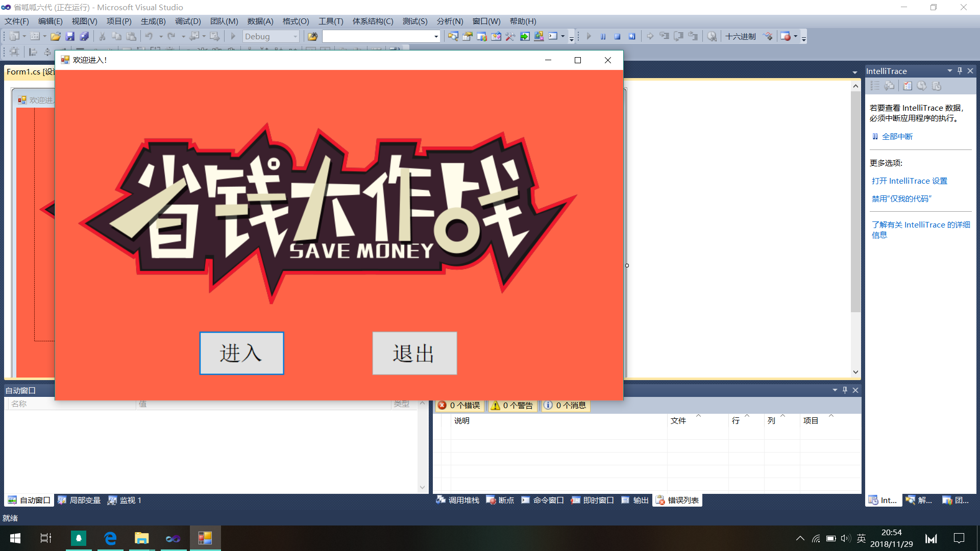Click the 进入 button
Viewport: 980px width, 551px height.
coord(241,353)
